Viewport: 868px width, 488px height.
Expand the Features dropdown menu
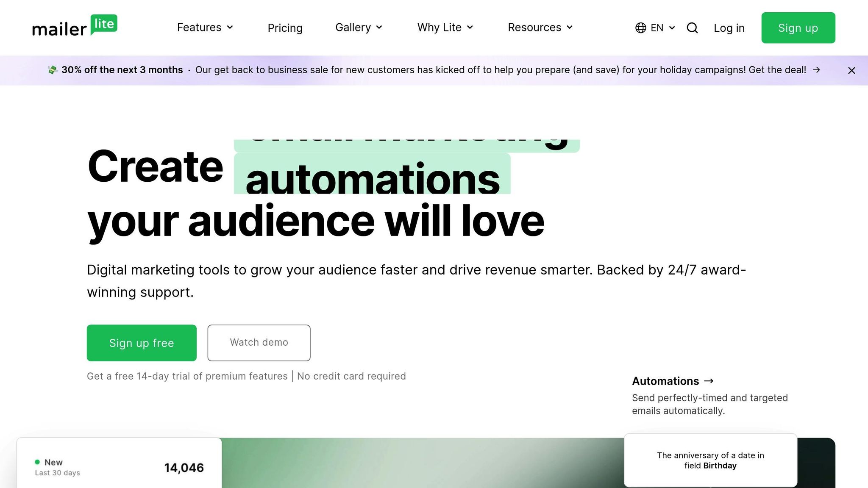pyautogui.click(x=205, y=28)
